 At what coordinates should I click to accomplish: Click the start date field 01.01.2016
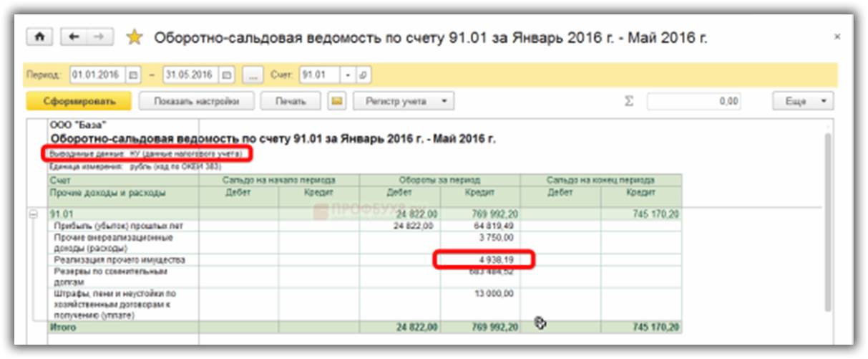[x=97, y=75]
